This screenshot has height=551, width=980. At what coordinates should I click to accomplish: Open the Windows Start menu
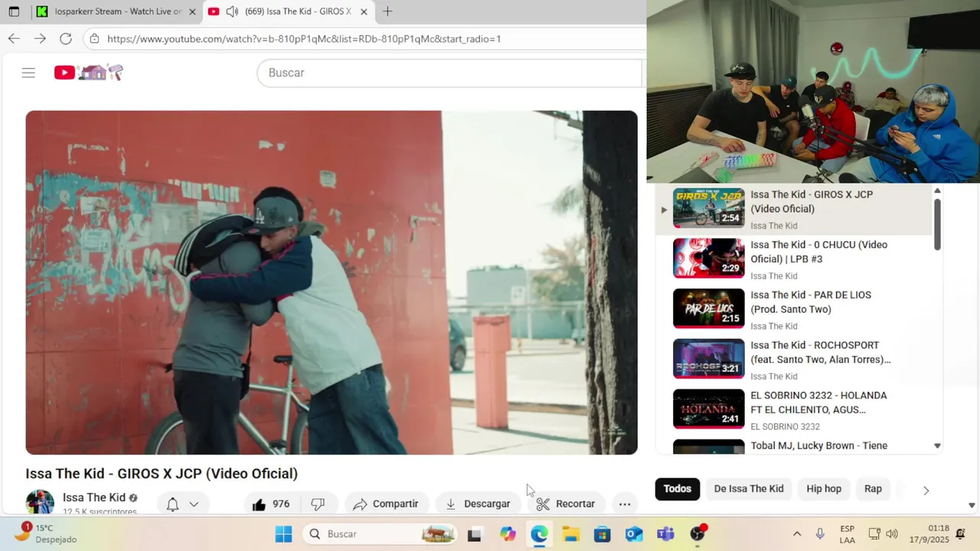(283, 534)
